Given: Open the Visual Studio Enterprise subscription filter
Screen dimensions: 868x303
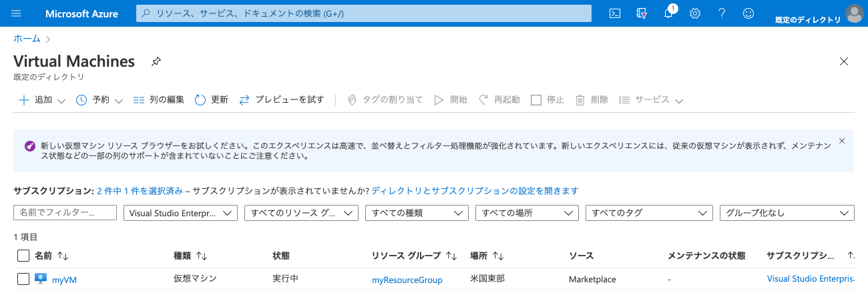Looking at the screenshot, I should 181,213.
